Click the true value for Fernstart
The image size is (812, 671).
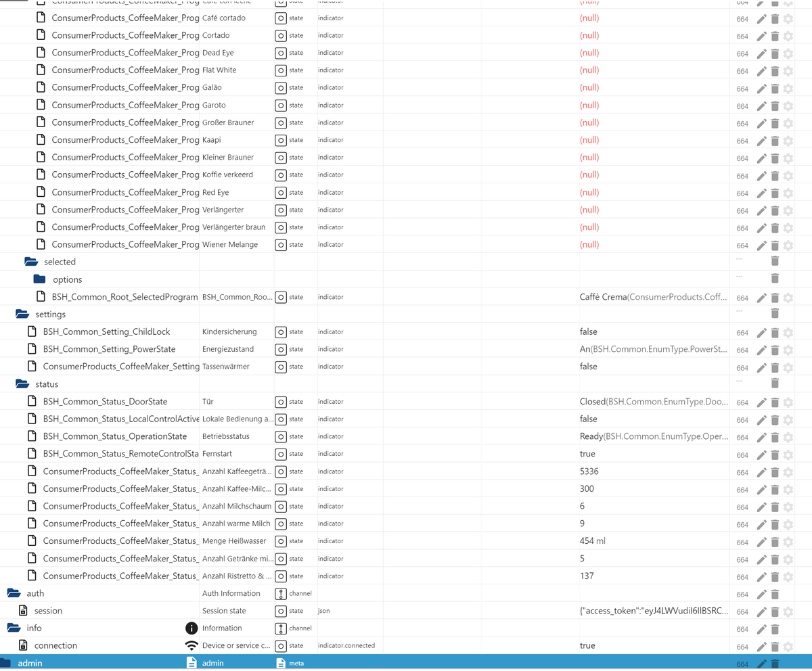587,453
